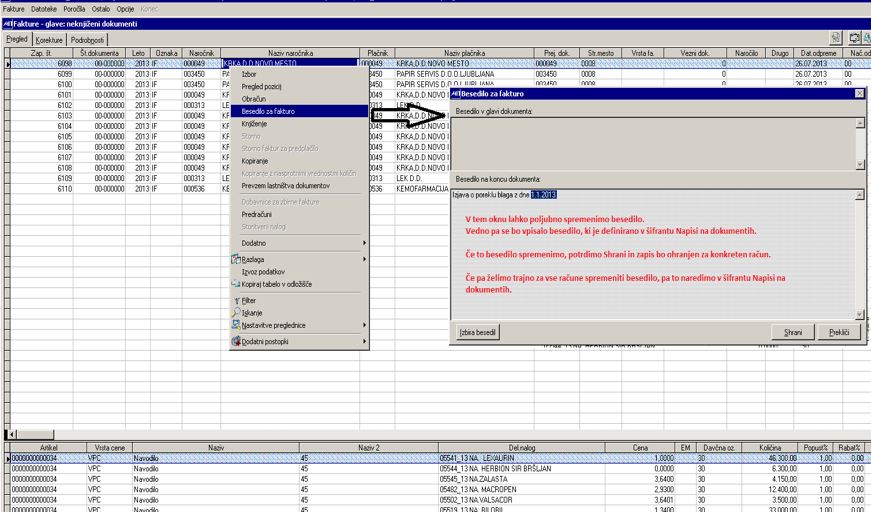The width and height of the screenshot is (871, 512).
Task: Click the Prekliči button
Action: pyautogui.click(x=839, y=332)
